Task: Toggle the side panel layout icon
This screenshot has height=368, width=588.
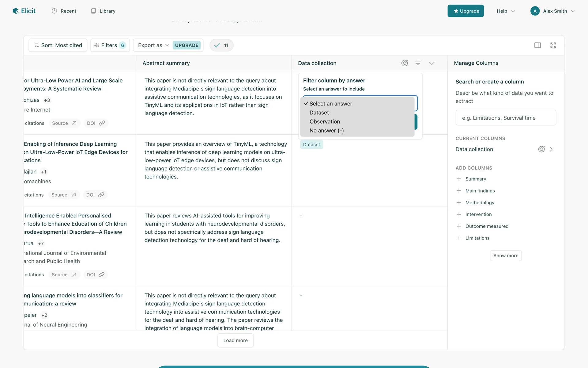Action: (537, 45)
